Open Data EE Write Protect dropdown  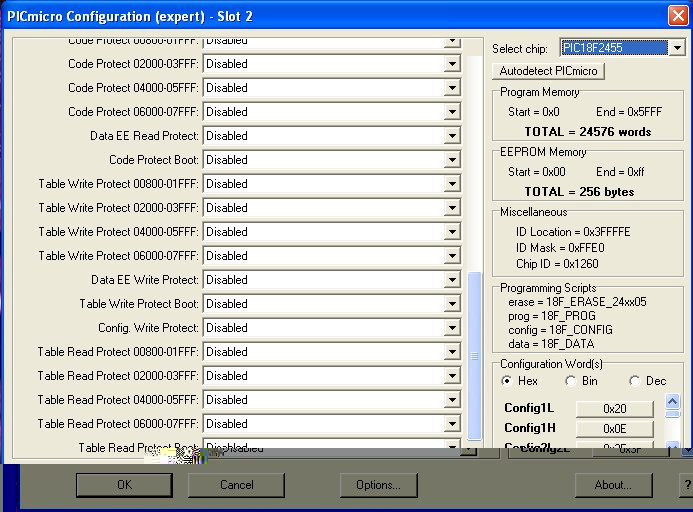coord(452,280)
